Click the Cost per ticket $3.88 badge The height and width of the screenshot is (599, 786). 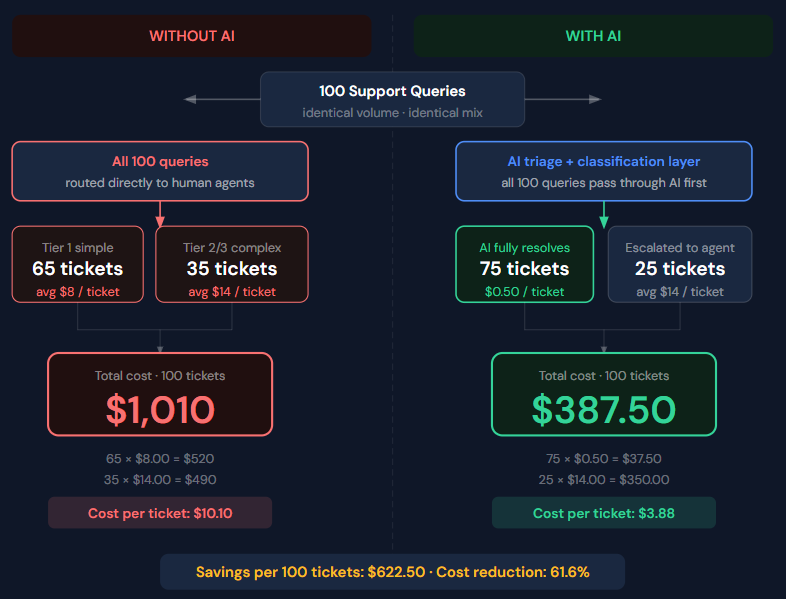(x=603, y=513)
